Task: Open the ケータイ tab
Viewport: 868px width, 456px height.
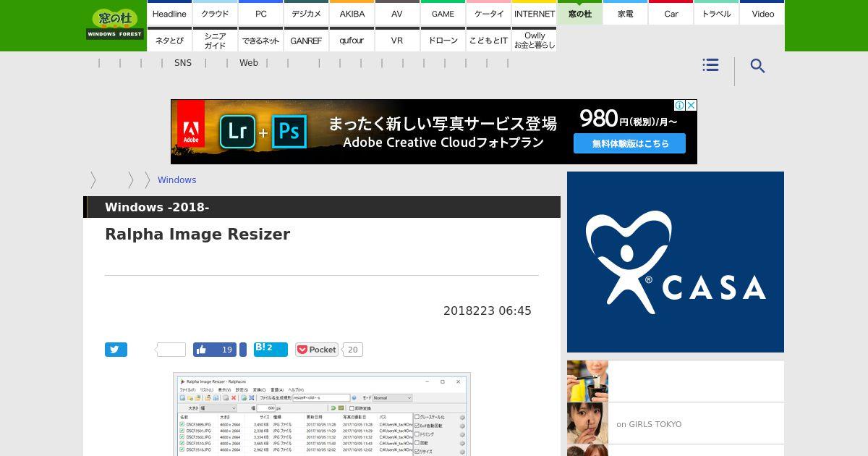Action: click(488, 13)
